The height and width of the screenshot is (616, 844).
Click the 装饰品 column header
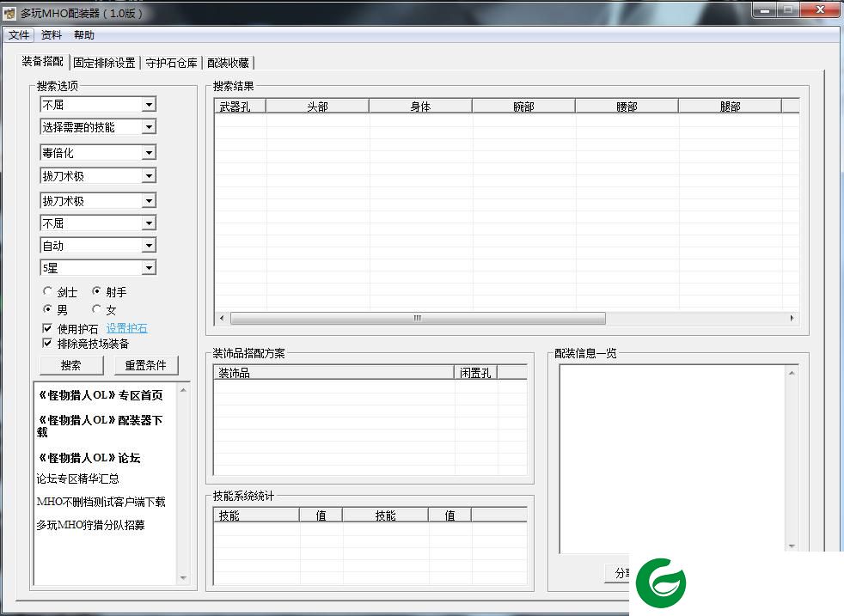333,372
